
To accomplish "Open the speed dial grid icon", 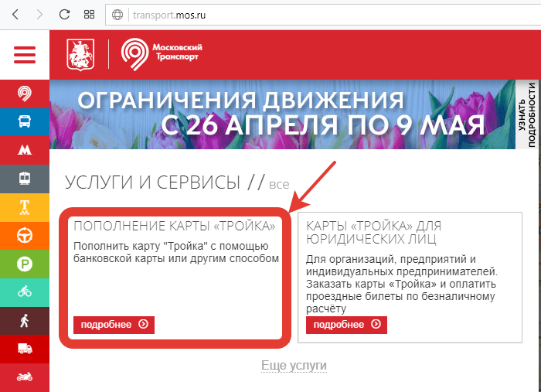I will (x=89, y=15).
